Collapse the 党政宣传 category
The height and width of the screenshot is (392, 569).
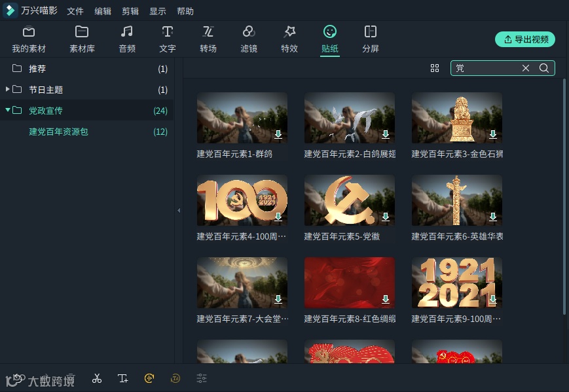tap(9, 111)
